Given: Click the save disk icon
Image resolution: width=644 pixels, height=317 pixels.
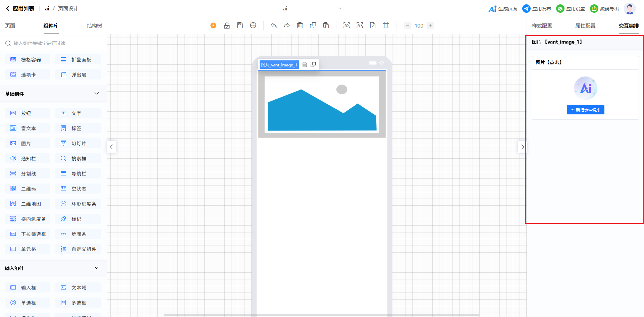Looking at the screenshot, I should click(x=240, y=25).
